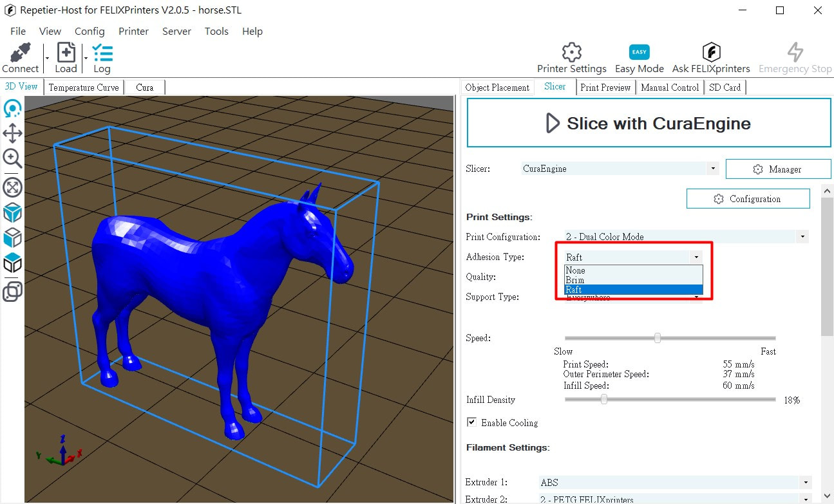The width and height of the screenshot is (834, 504).
Task: Click the Connect plug icon
Action: pyautogui.click(x=20, y=53)
